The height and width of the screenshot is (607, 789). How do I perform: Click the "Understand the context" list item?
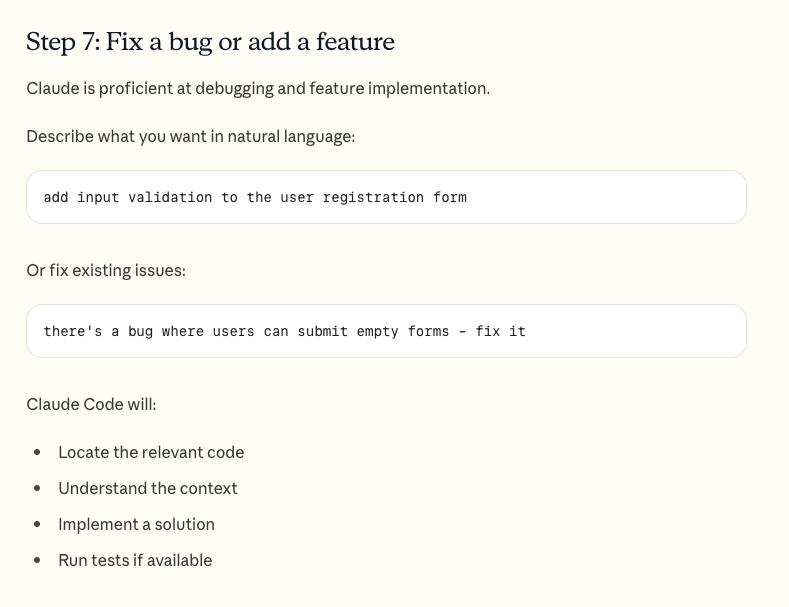pyautogui.click(x=148, y=489)
